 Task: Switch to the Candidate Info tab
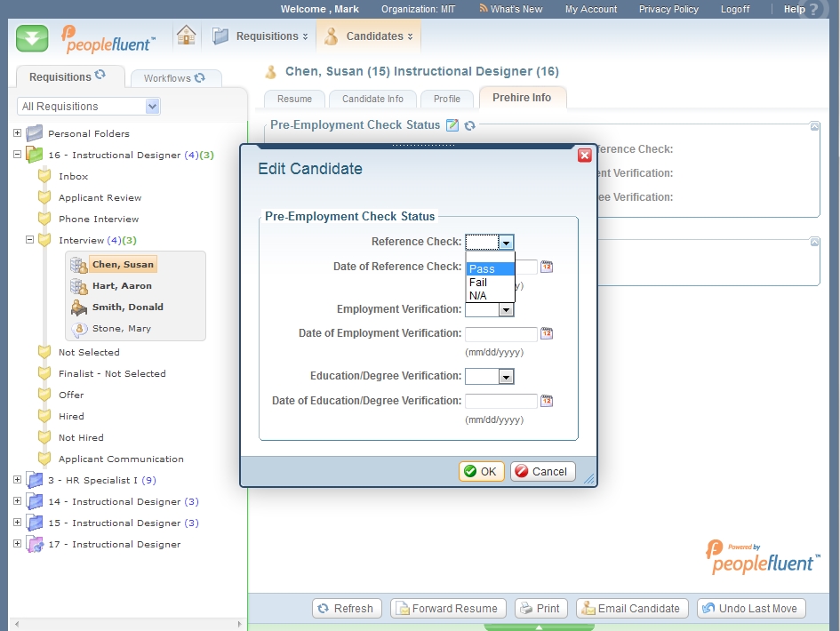(372, 99)
